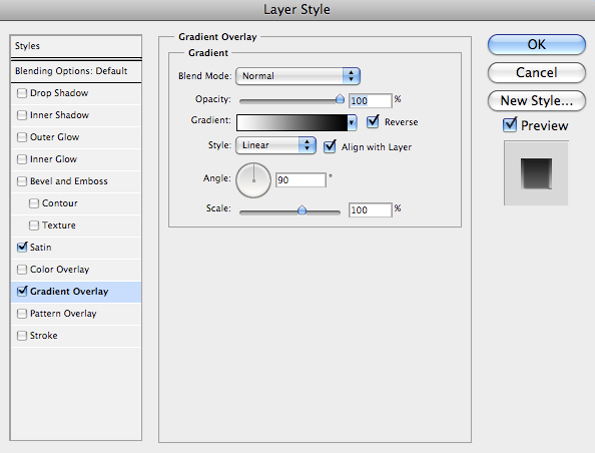Select the Bevel and Emboss label
The width and height of the screenshot is (595, 453).
pos(69,181)
